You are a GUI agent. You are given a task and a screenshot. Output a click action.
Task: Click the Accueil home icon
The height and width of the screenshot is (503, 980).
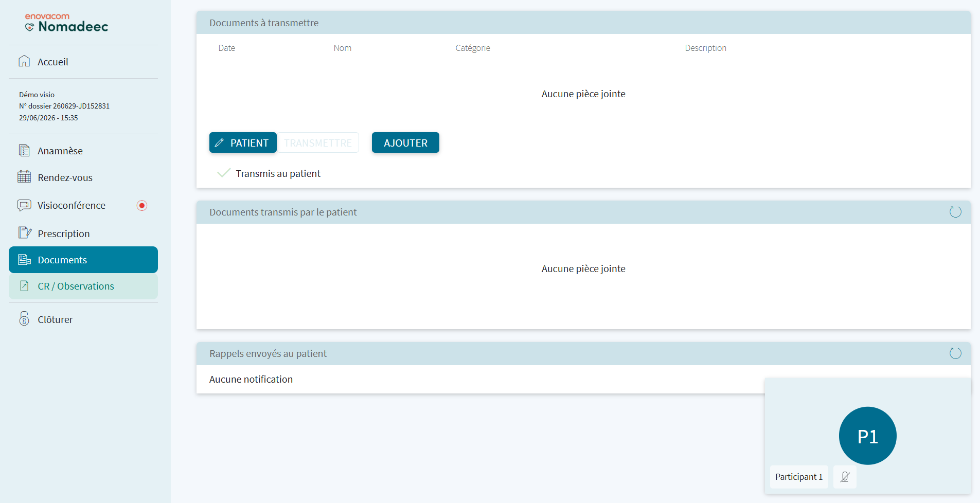coord(24,61)
